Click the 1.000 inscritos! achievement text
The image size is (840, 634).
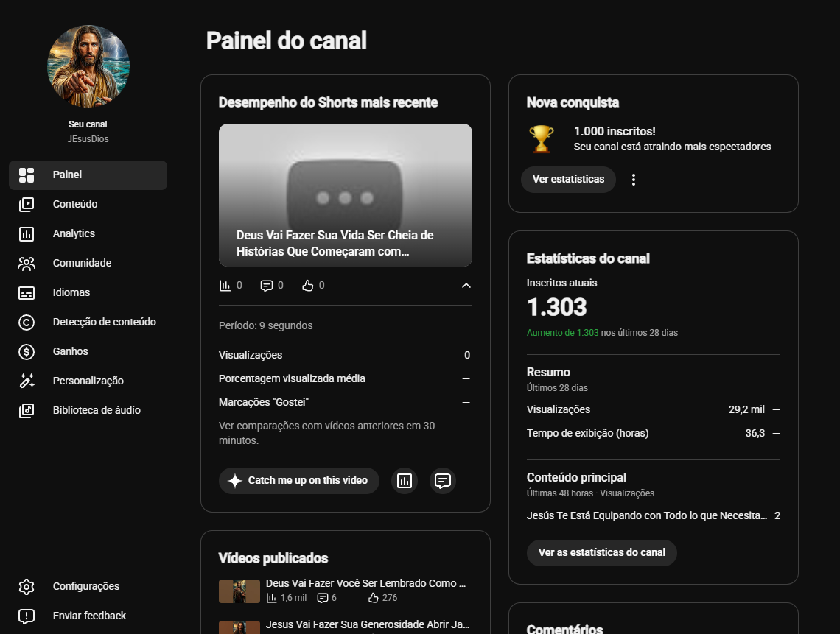[615, 132]
